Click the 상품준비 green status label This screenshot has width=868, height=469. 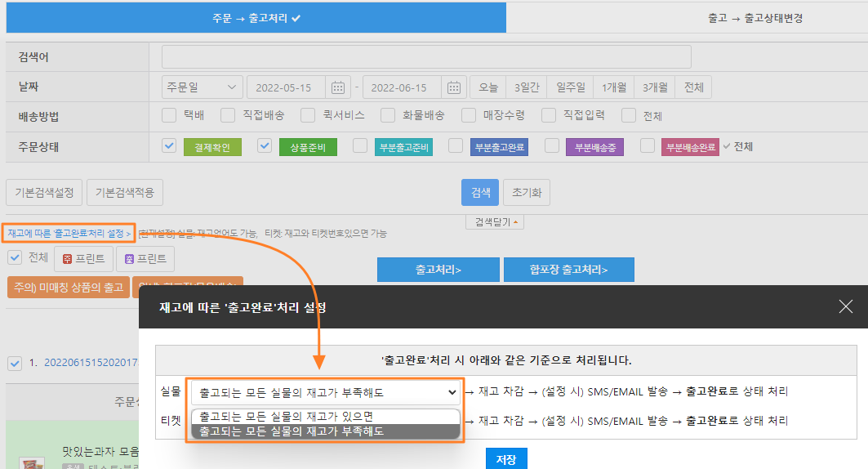tap(308, 147)
